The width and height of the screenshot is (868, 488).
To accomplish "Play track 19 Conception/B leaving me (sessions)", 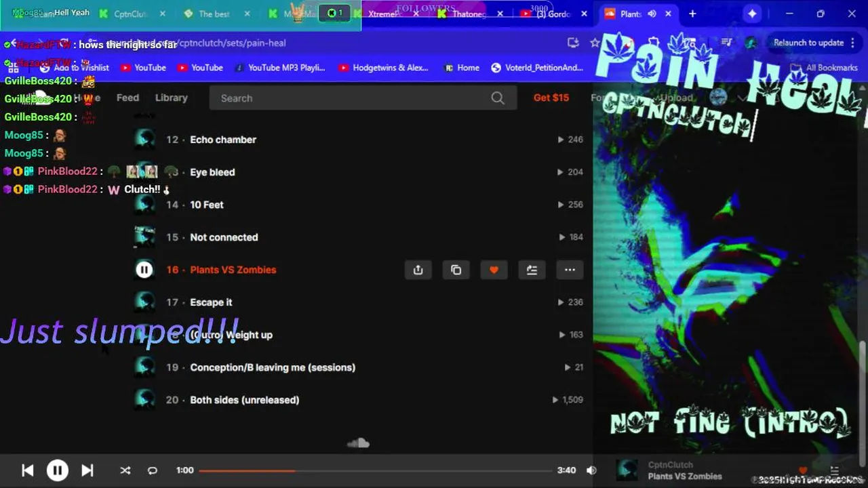I will click(273, 367).
